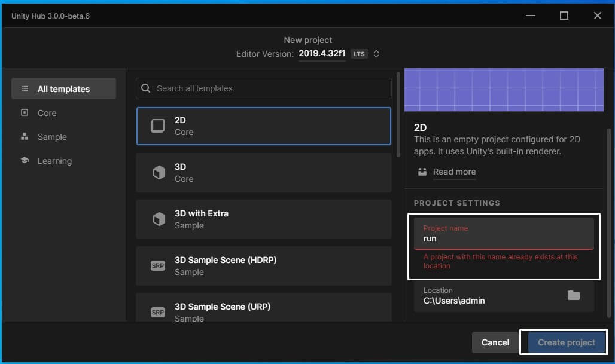This screenshot has width=615, height=364.
Task: Open the Sample templates category
Action: pos(52,137)
